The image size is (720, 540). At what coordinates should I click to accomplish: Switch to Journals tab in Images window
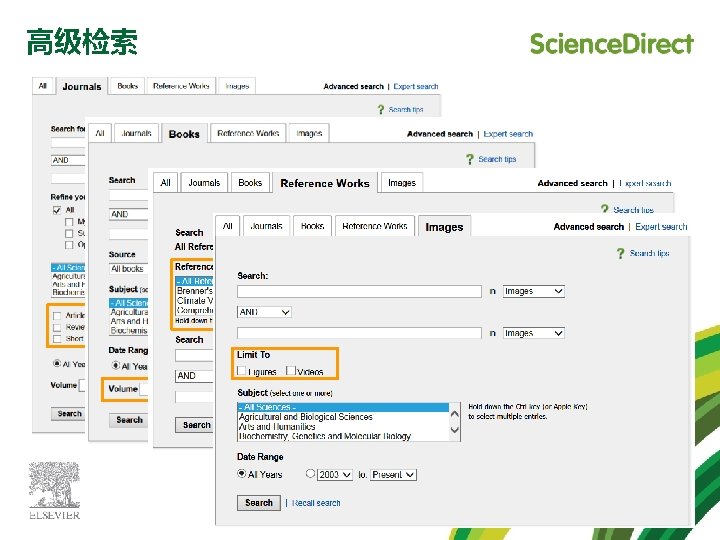point(266,226)
